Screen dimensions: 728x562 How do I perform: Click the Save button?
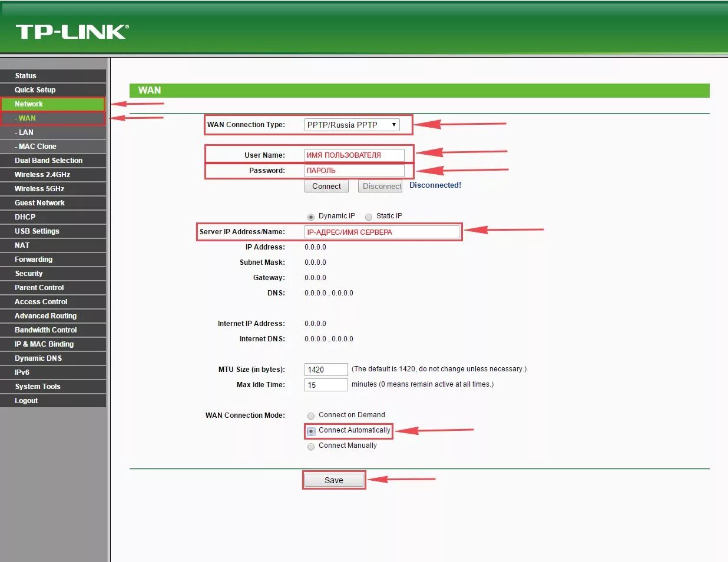click(334, 480)
